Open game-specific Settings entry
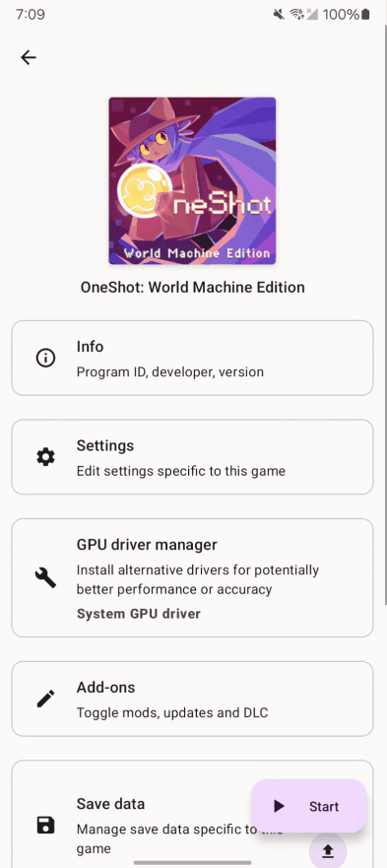 [193, 457]
